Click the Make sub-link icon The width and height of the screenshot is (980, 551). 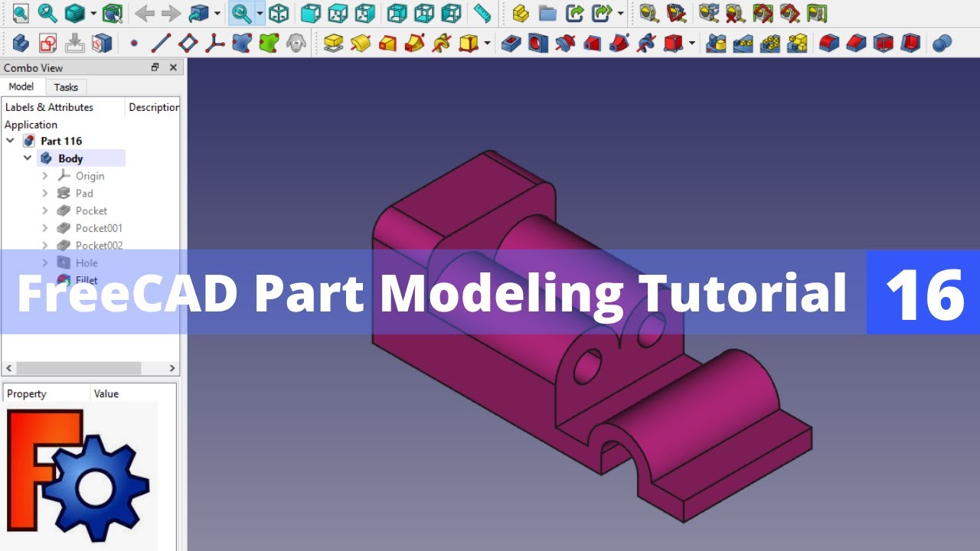[603, 13]
